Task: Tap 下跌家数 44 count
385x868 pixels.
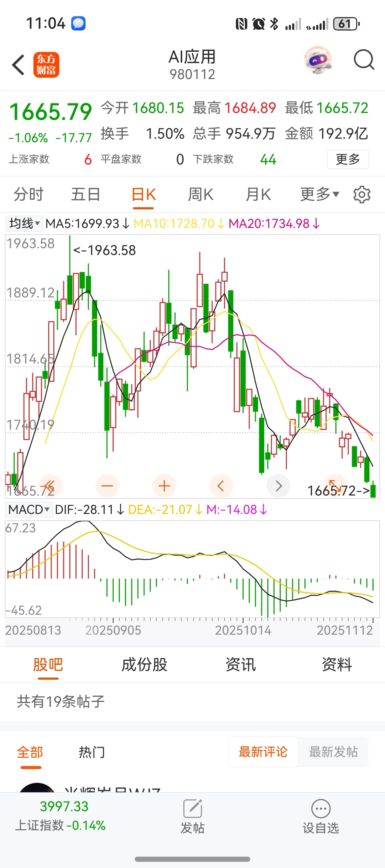Action: pyautogui.click(x=234, y=159)
